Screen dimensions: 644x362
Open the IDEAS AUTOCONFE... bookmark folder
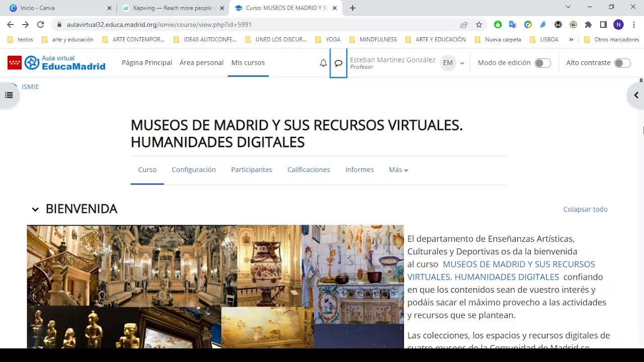pos(205,39)
